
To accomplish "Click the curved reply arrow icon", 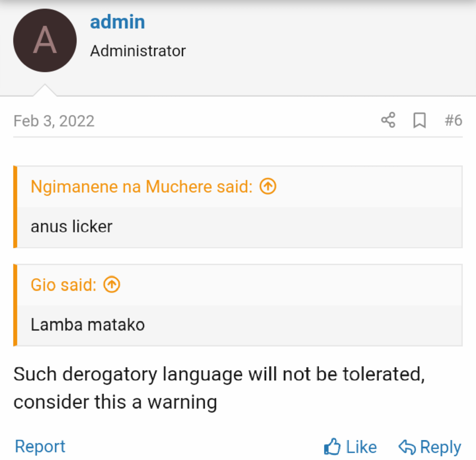I will point(407,447).
